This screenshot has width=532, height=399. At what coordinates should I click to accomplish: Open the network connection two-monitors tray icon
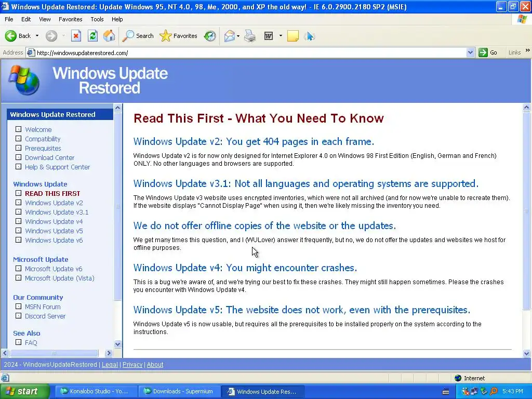(x=474, y=392)
